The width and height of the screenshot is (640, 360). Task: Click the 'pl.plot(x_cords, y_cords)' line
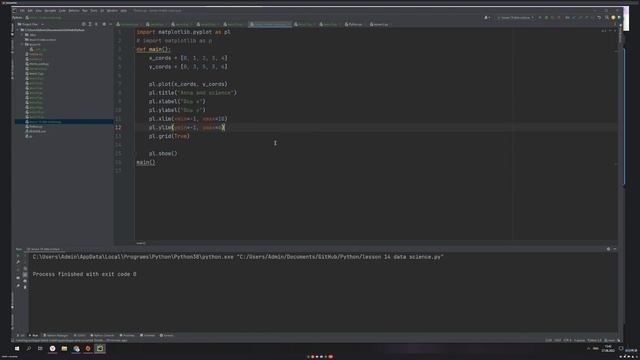point(188,84)
